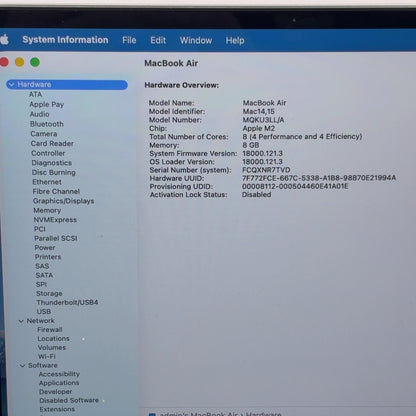Select PCI in the sidebar
Screen dimensions: 416x416
pos(40,229)
